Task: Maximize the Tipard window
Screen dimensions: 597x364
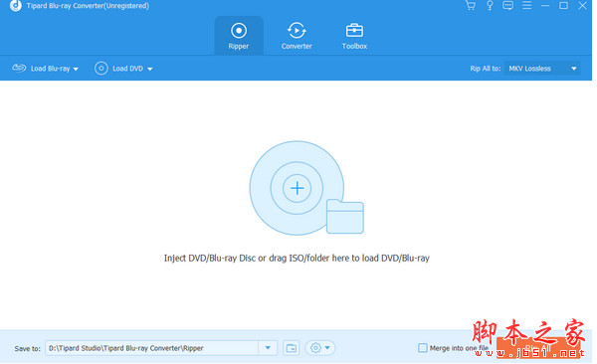Action: click(563, 6)
